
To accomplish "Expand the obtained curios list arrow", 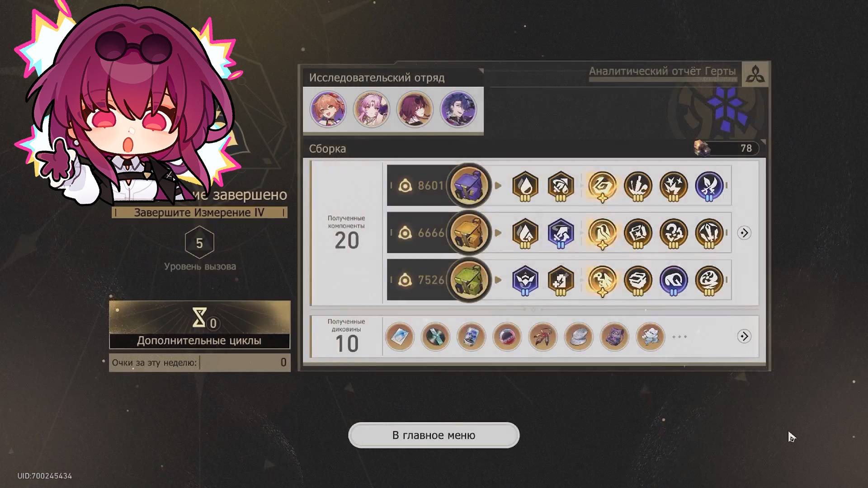I will pyautogui.click(x=744, y=337).
